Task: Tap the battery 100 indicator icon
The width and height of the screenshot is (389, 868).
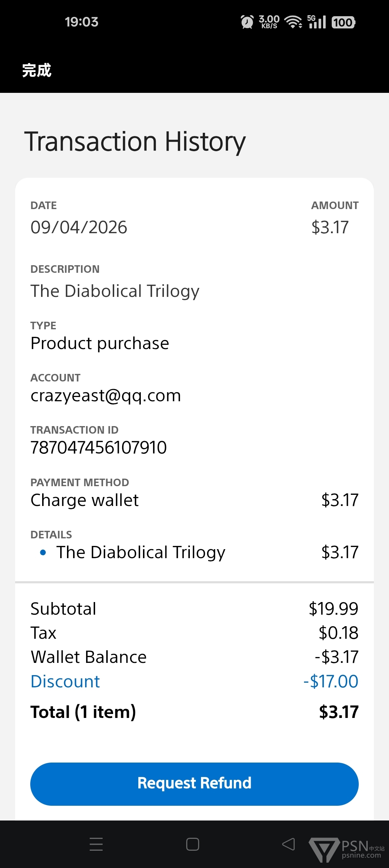Action: click(x=343, y=22)
